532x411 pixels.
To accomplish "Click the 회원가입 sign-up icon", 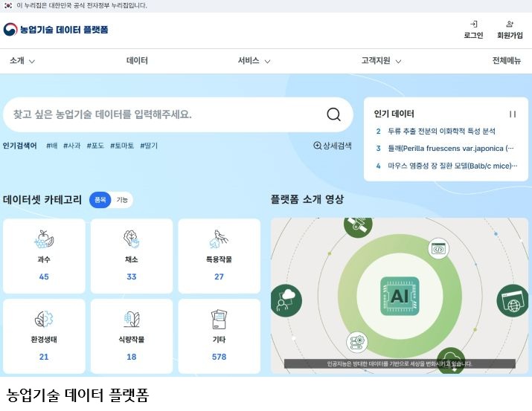I will click(510, 25).
